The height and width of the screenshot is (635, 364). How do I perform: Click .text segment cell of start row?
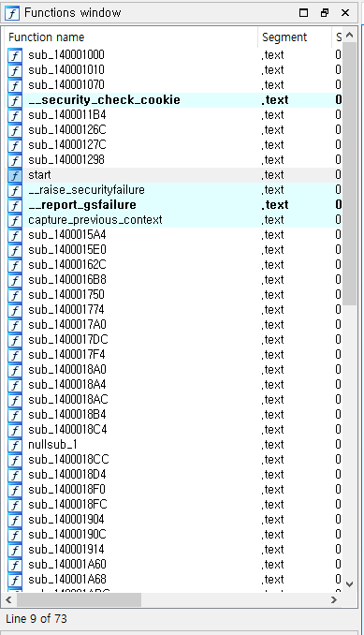click(x=272, y=175)
